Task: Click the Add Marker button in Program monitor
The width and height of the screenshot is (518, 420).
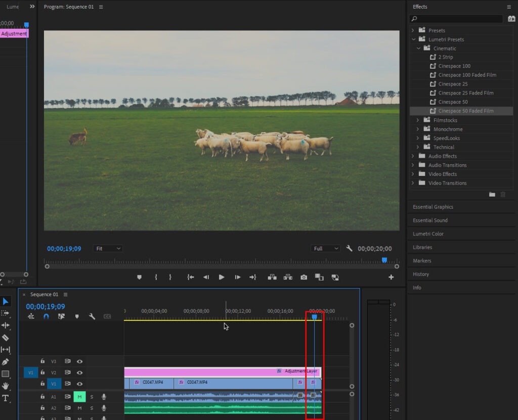Action: (140, 277)
